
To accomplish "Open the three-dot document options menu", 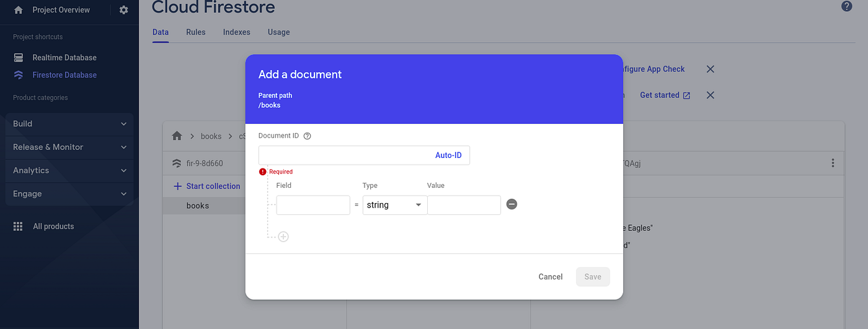I will click(x=833, y=163).
